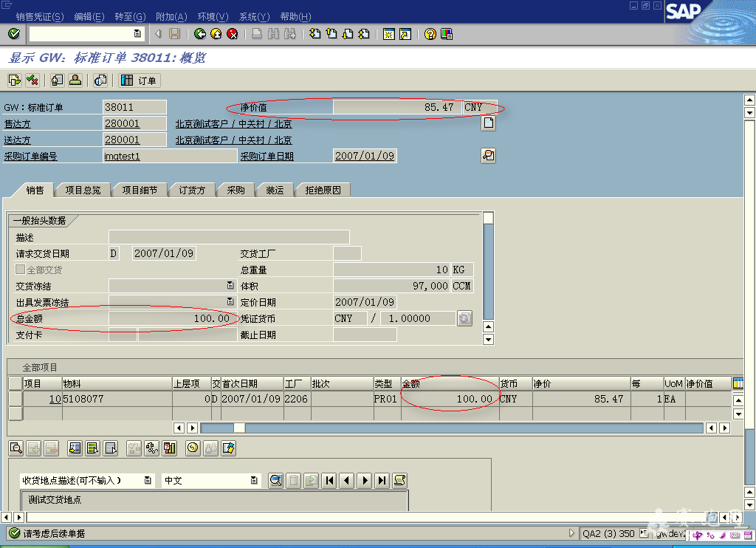The width and height of the screenshot is (756, 548).
Task: Go to next text entry
Action: coord(365,480)
